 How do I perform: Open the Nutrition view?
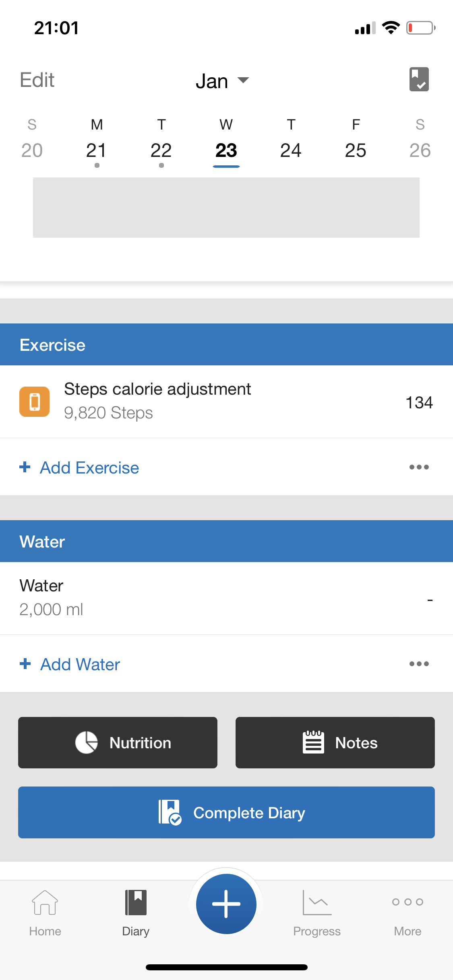pos(118,743)
